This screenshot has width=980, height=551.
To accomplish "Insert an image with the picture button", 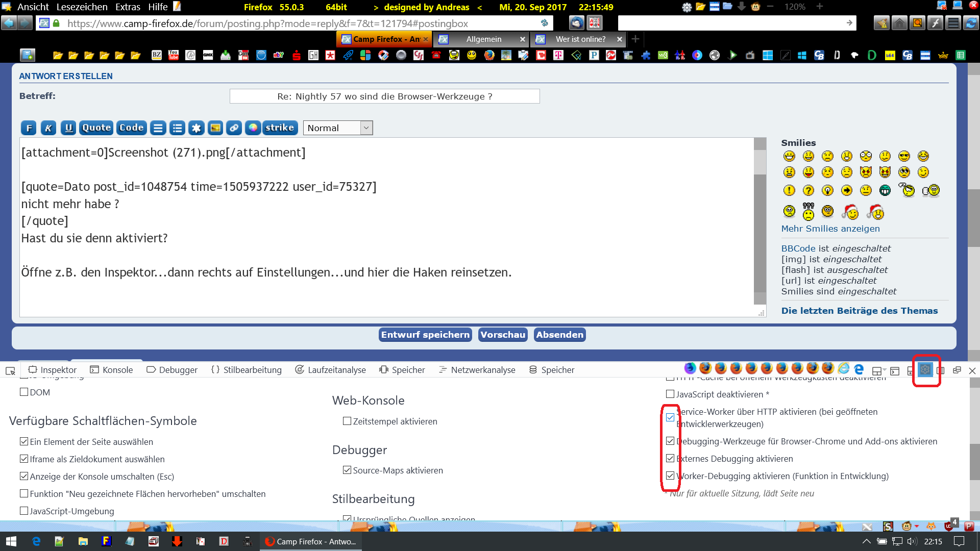I will coord(215,128).
